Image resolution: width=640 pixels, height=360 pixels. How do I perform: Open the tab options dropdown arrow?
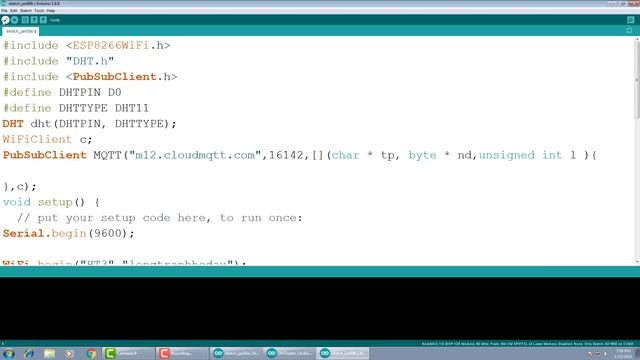[x=629, y=31]
